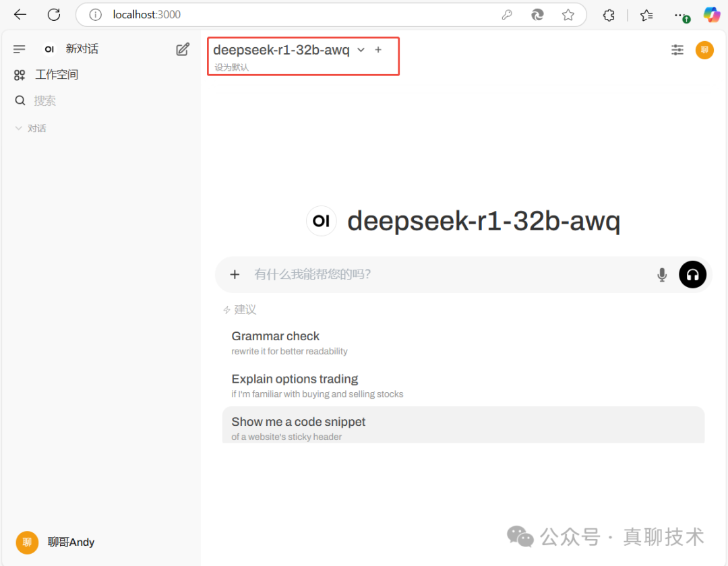728x566 pixels.
Task: Click 设为默认 to set default model
Action: point(231,67)
